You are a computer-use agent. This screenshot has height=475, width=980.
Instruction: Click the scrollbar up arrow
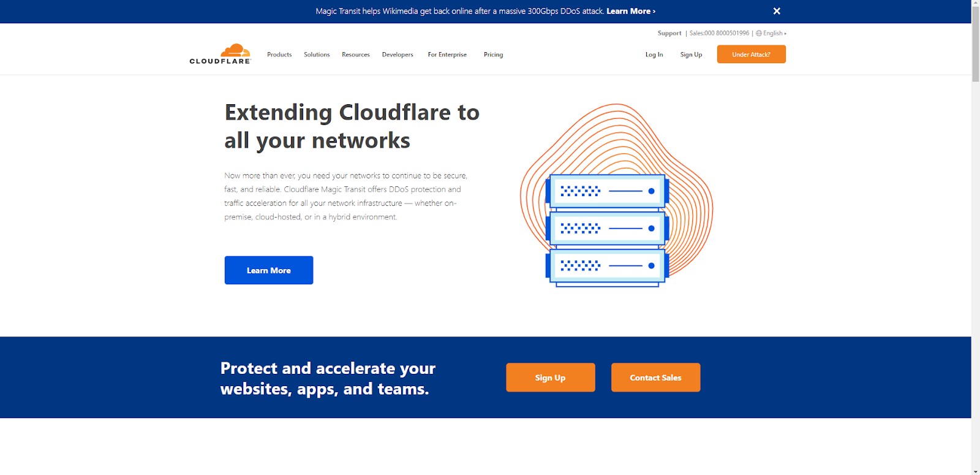[976, 3]
